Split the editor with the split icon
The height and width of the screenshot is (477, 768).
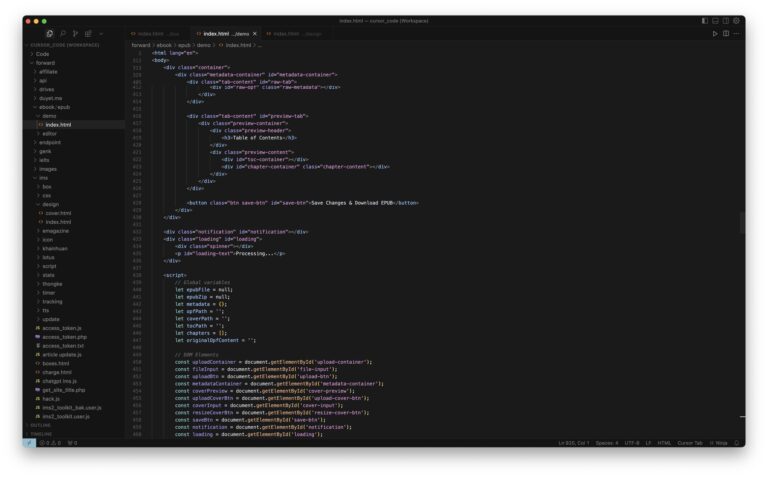[x=726, y=34]
